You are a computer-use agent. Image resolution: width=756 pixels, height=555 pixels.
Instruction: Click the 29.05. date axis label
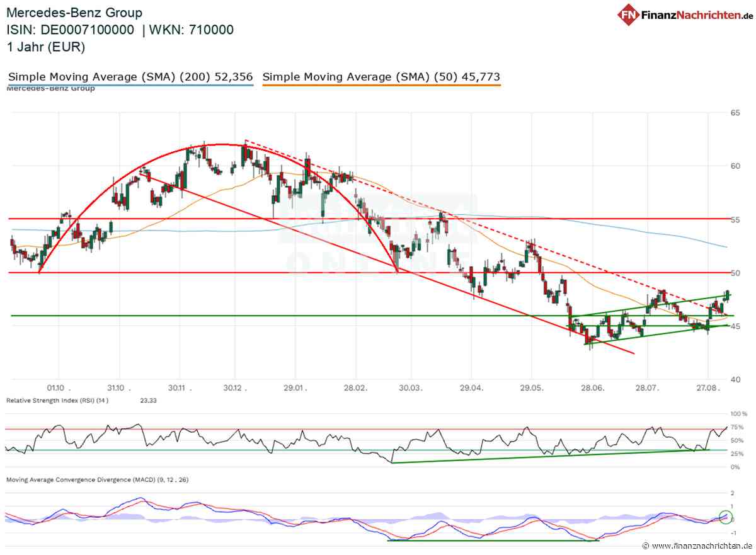[x=532, y=388]
